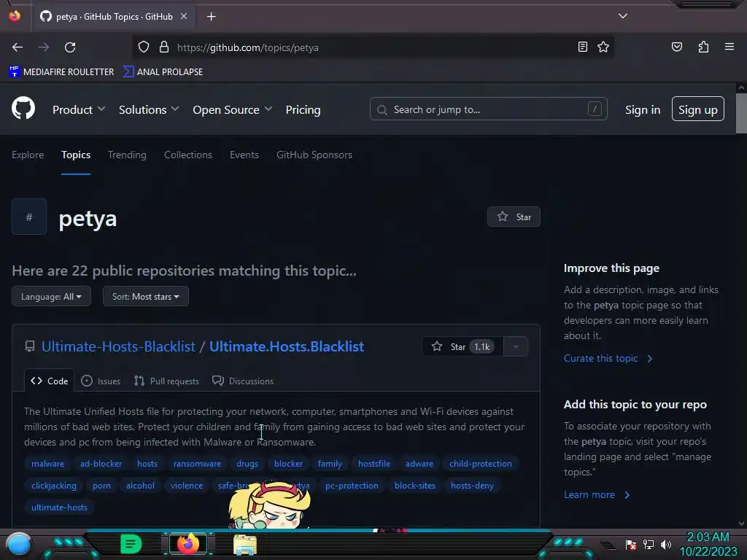This screenshot has width=747, height=560.
Task: Click the tracking protection shield icon
Action: tap(144, 47)
